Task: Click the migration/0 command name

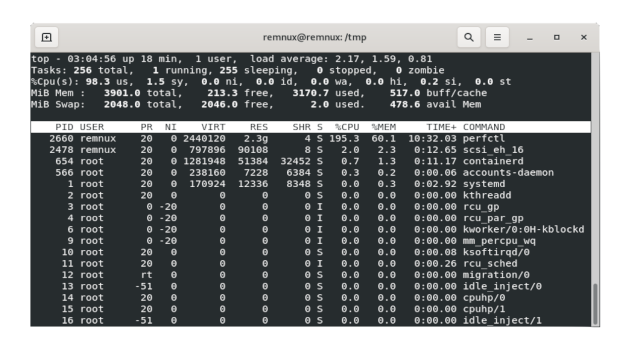Action: tap(496, 275)
